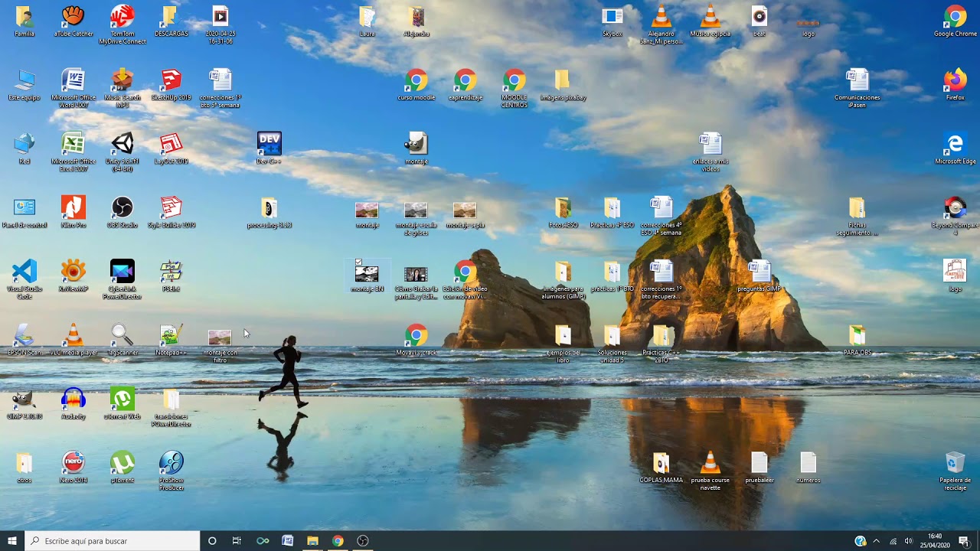Uncheck the montaje BN selection checkbox

358,262
